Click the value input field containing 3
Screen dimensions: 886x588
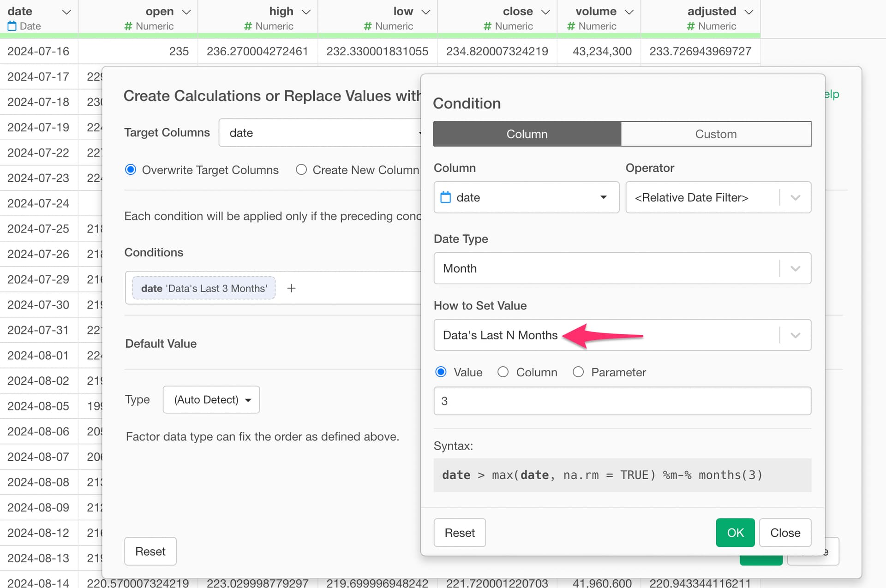click(x=622, y=401)
